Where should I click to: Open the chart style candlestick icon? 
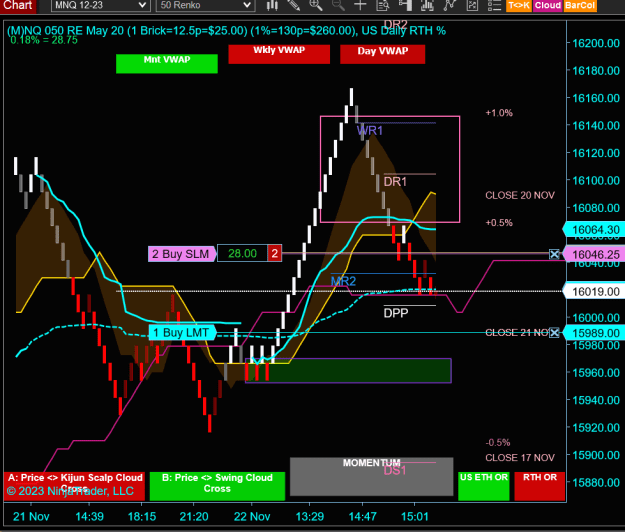(272, 5)
